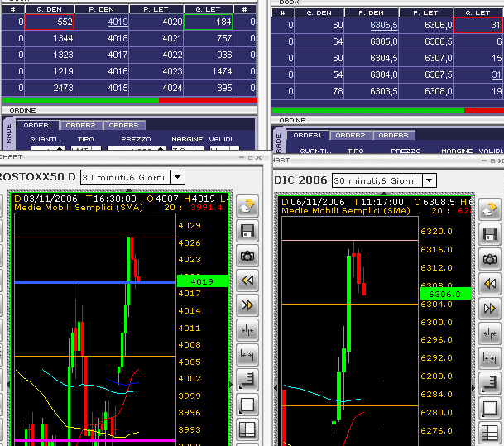The width and height of the screenshot is (504, 446).
Task: Expand the left chart's horizontal scale
Action: click(246, 355)
